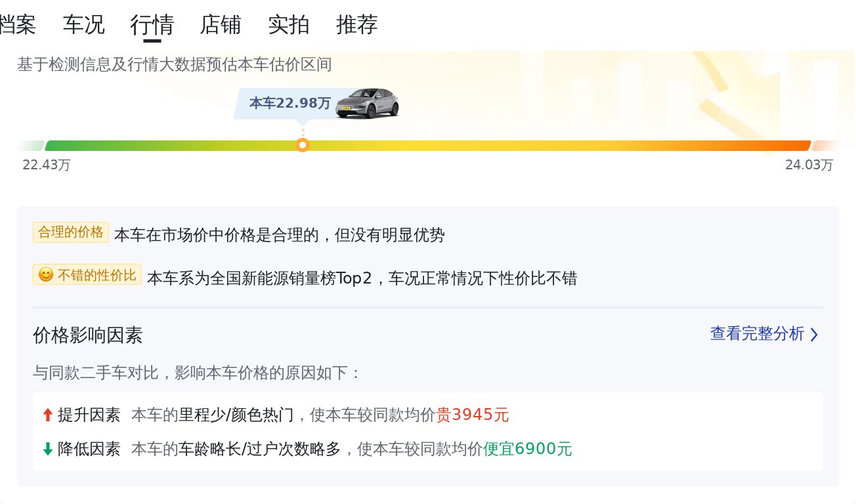The image size is (856, 504).
Task: Open the 实拍 tab
Action: click(x=288, y=25)
